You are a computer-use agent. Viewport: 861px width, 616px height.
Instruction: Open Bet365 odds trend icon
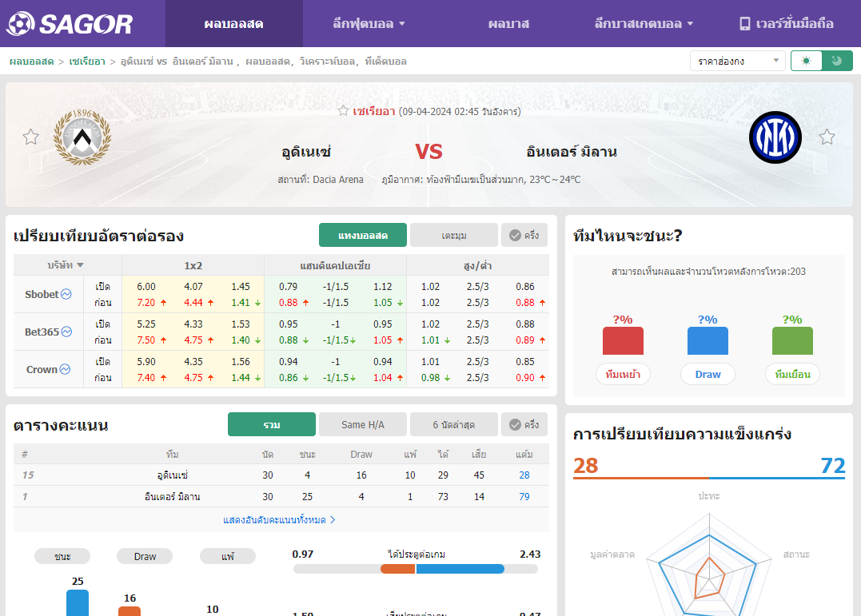(x=66, y=332)
